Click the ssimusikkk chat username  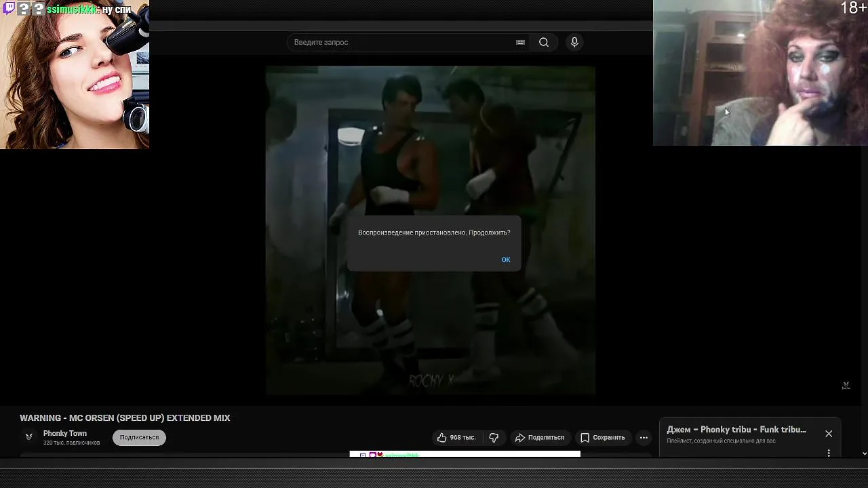pos(73,9)
